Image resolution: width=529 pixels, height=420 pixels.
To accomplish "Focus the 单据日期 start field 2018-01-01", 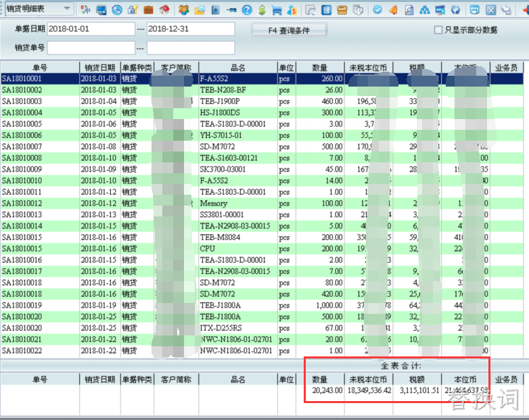I will (x=91, y=29).
